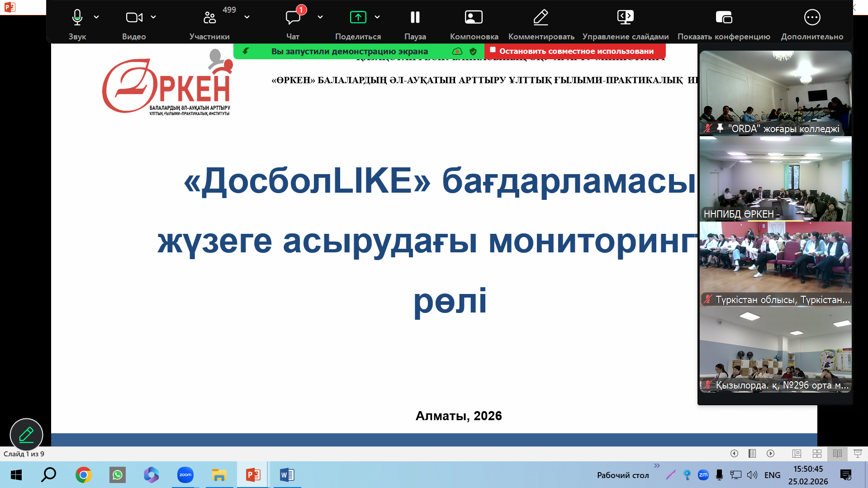
Task: Select the ННПИБД ӨРКЕН video tile
Action: [x=775, y=179]
